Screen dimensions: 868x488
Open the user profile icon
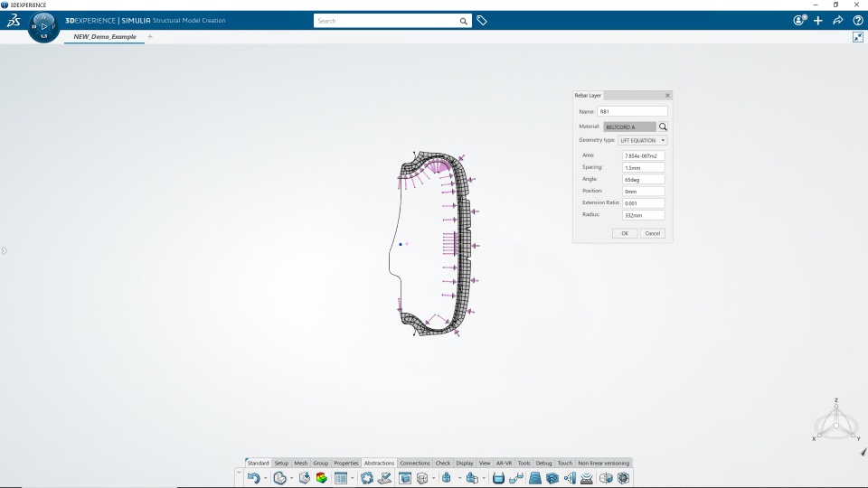point(798,21)
